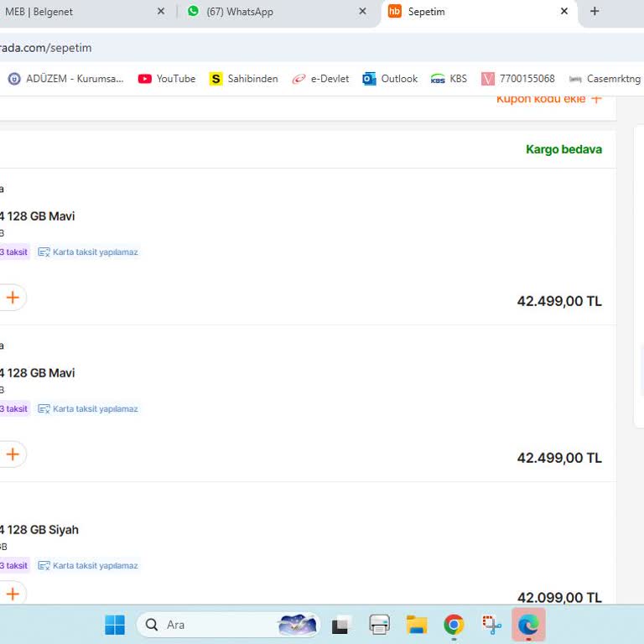This screenshot has width=644, height=644.
Task: Open Microsoft Edge from the taskbar
Action: pos(528,625)
